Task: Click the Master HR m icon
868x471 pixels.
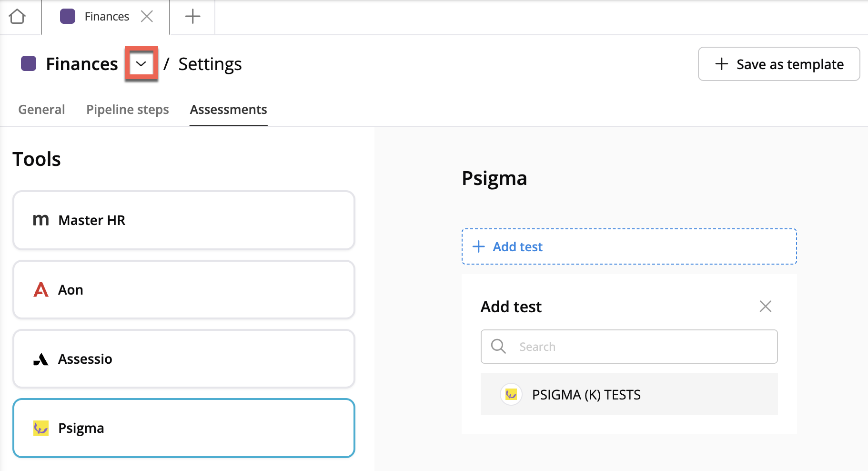Action: click(x=41, y=220)
